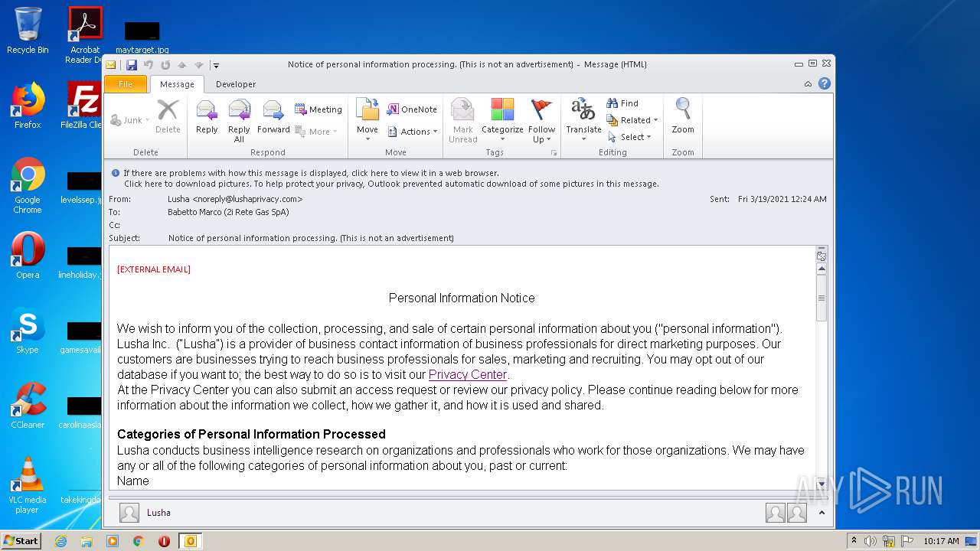This screenshot has width=980, height=551.
Task: Save the message using quick access toolbar
Action: click(x=132, y=65)
